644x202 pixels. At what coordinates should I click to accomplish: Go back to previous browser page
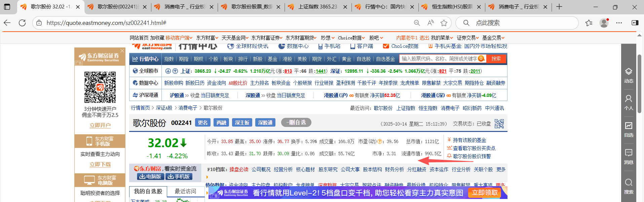pyautogui.click(x=7, y=23)
